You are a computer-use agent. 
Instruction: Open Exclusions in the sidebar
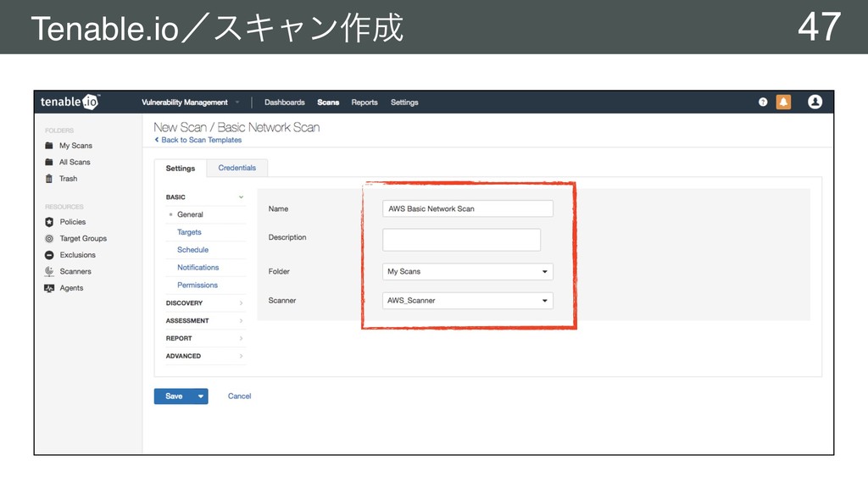pyautogui.click(x=77, y=255)
